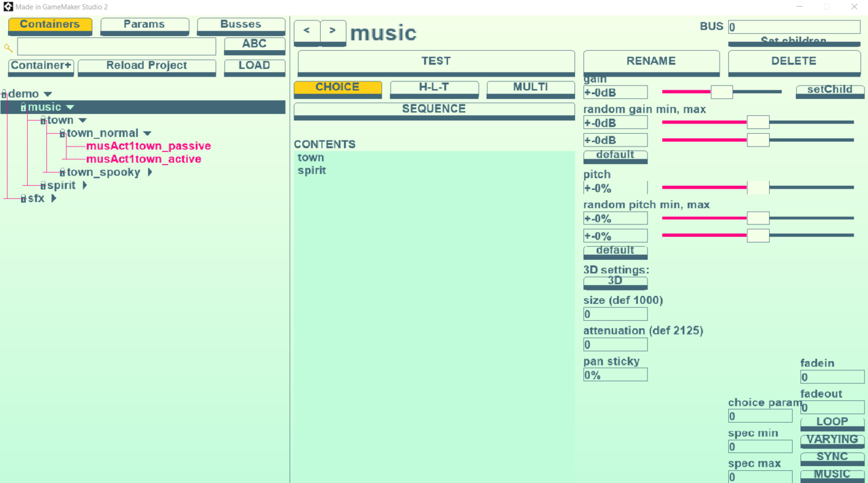Screen dimensions: 868x483
Task: Toggle the LOOP option
Action: tap(832, 423)
